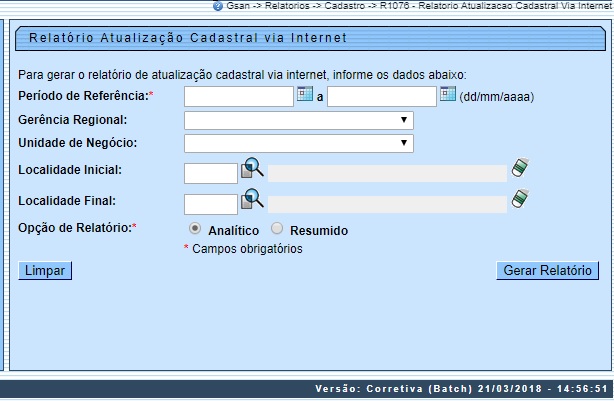Clear Localidade Final using the eraser icon
The image size is (614, 401).
click(x=519, y=199)
